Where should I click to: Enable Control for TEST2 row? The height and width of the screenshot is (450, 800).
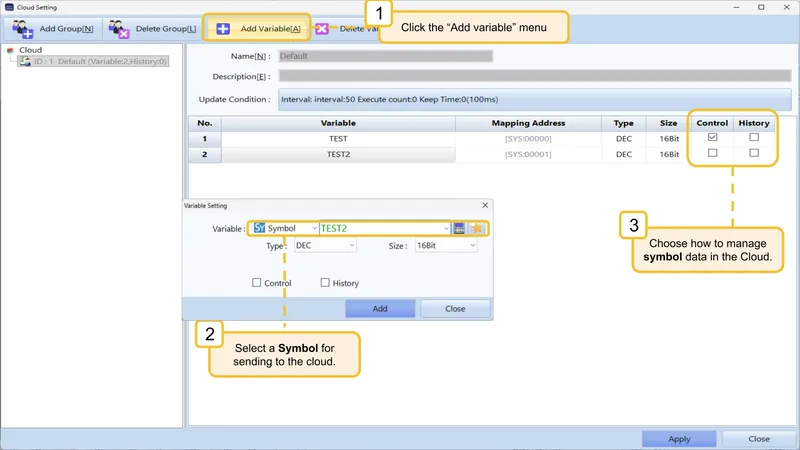click(x=712, y=153)
